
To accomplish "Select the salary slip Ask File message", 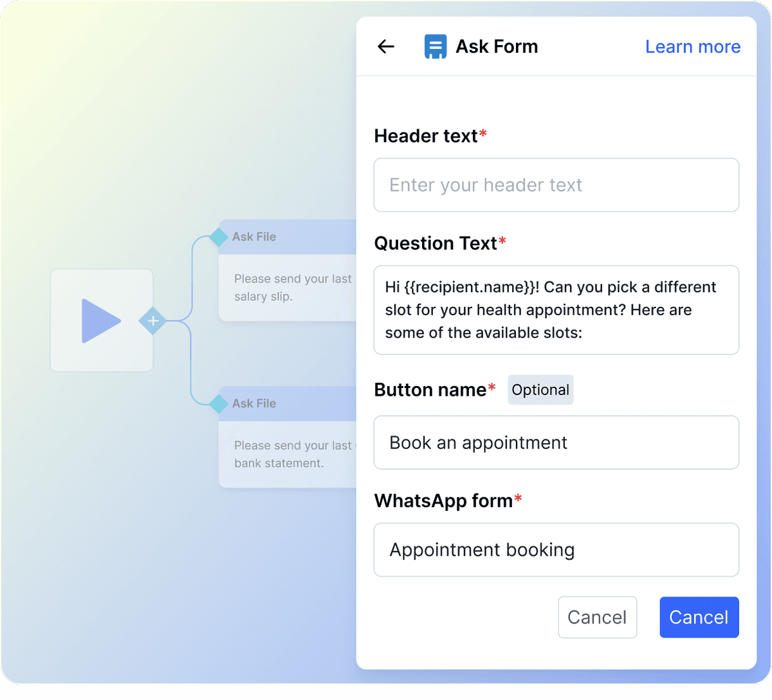I will (286, 288).
